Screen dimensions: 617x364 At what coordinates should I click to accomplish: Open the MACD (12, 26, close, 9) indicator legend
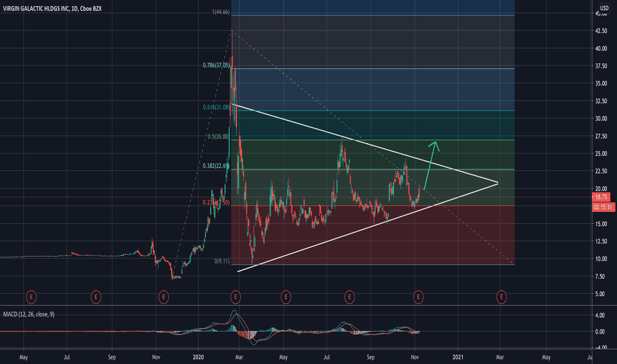click(28, 314)
